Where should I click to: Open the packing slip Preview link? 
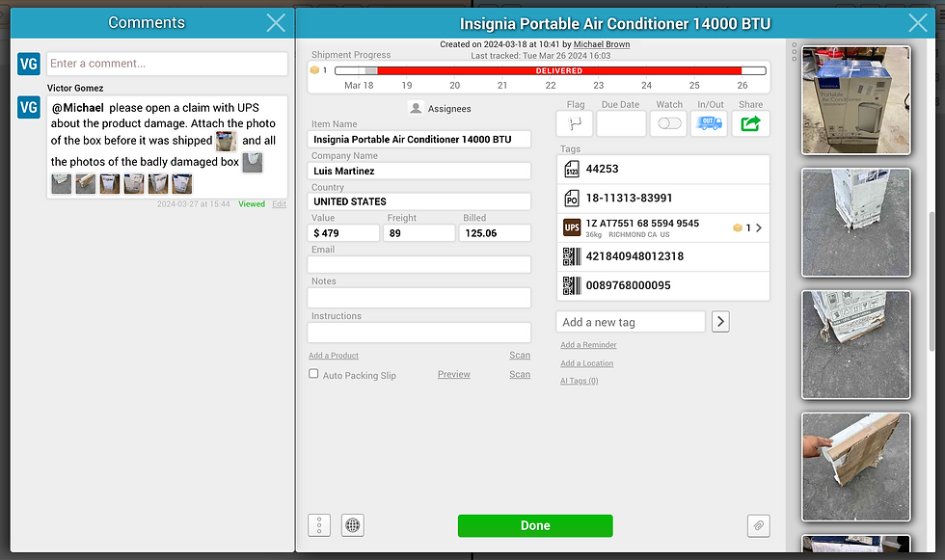coord(454,374)
